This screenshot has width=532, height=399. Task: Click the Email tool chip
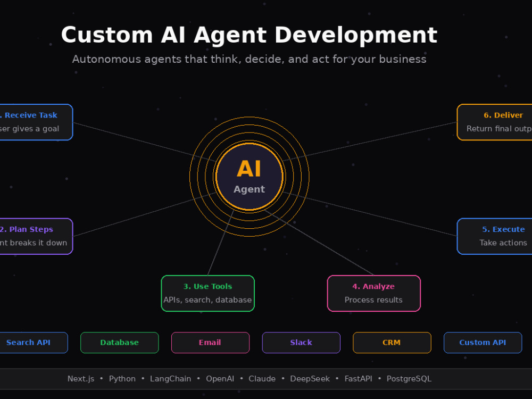coord(210,343)
